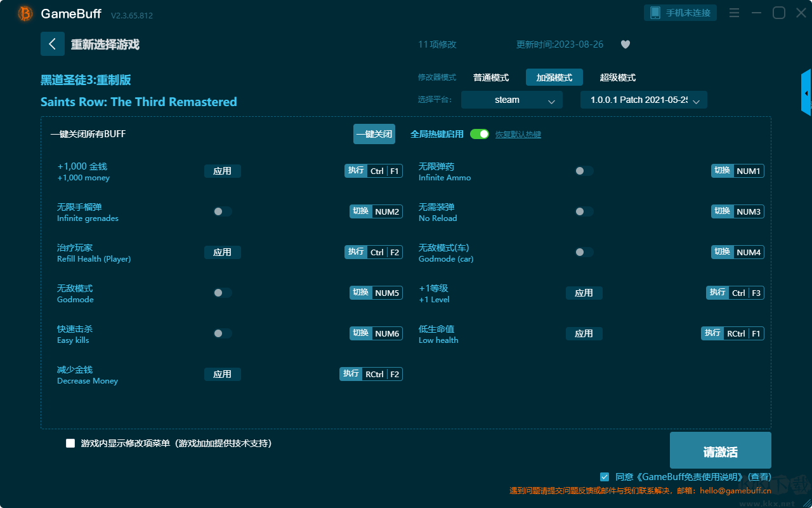Screen dimensions: 812x508
Task: Toggle Infinite Ammo switch
Action: coord(584,171)
